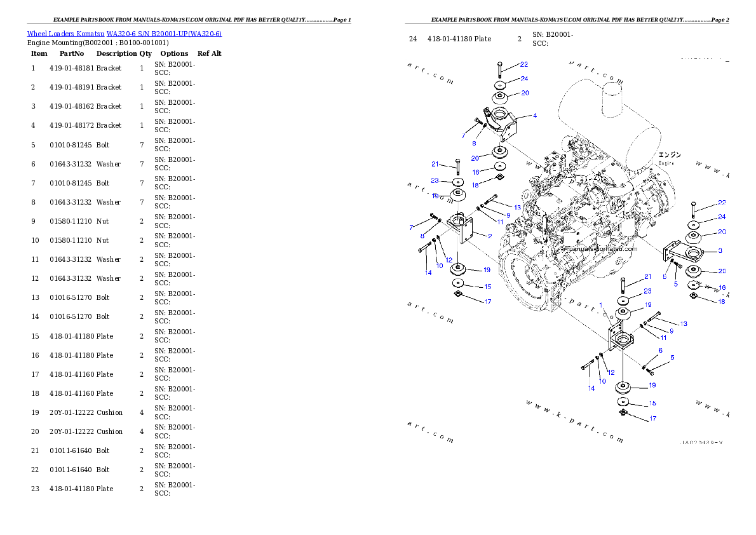Select part callout 4 on upper engine bracket

(x=534, y=115)
